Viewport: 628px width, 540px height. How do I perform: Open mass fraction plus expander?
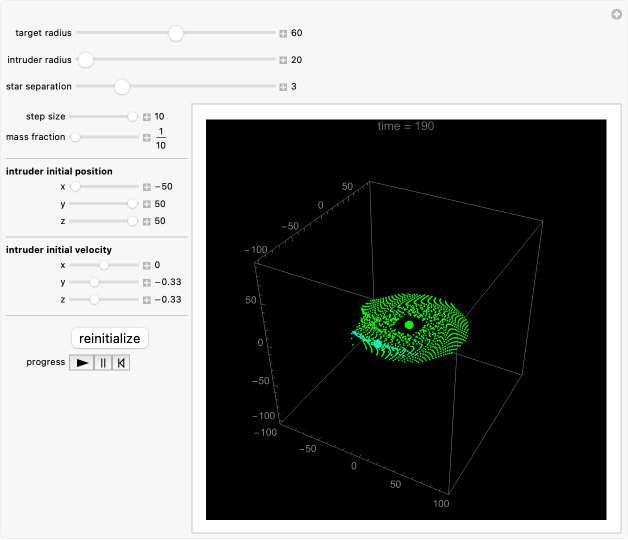tap(147, 137)
